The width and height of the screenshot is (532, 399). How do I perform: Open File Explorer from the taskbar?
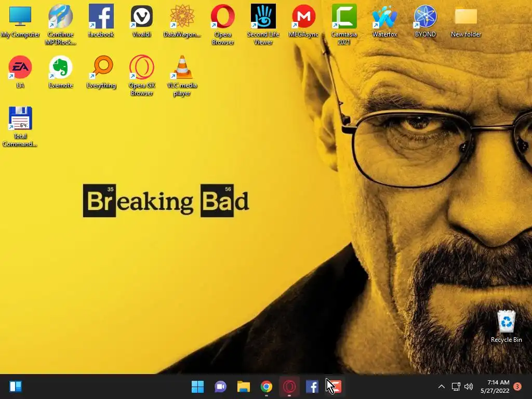coord(243,387)
